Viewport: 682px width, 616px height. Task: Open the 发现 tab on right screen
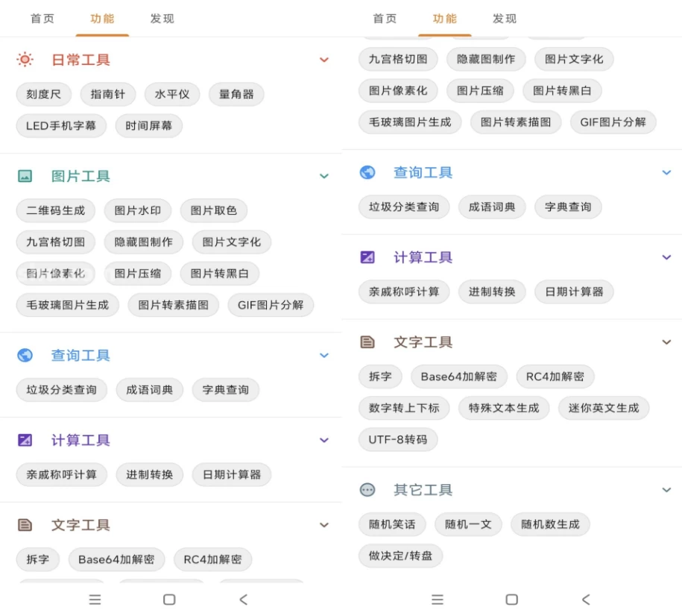point(505,19)
